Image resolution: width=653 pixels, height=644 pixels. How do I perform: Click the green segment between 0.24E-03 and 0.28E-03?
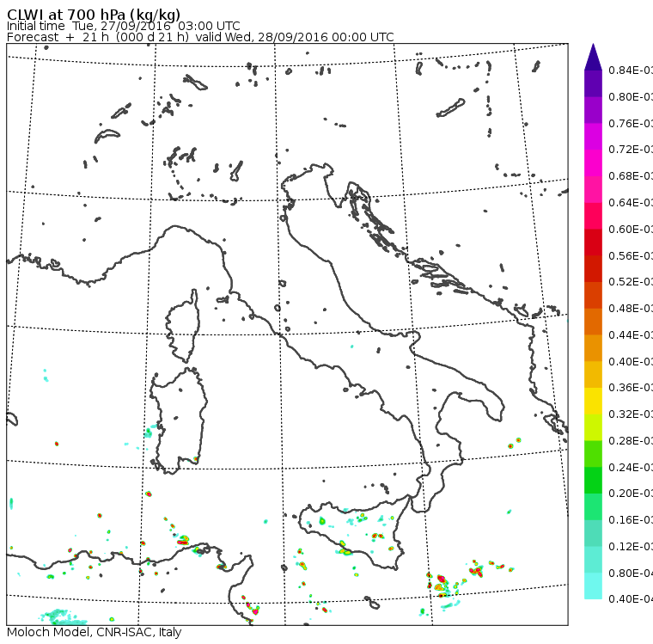tap(593, 454)
